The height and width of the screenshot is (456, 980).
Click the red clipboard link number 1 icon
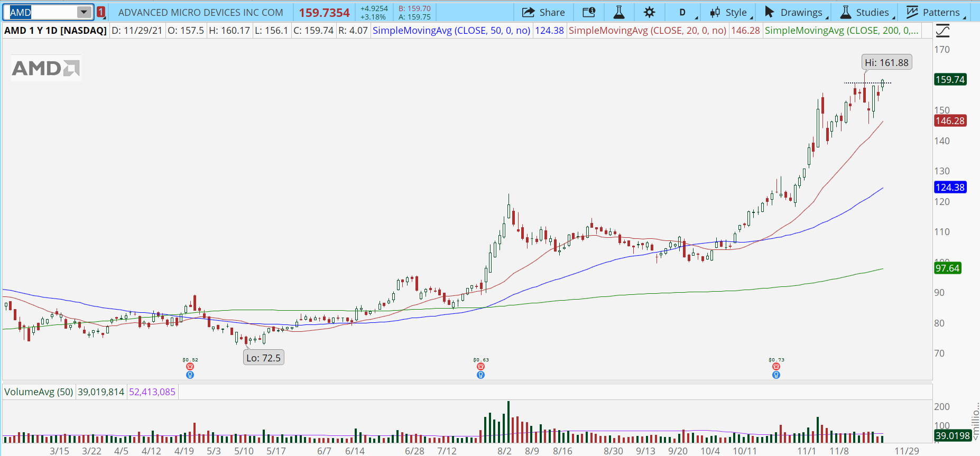click(101, 12)
